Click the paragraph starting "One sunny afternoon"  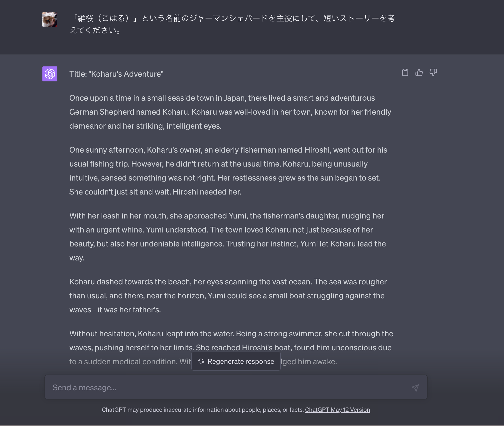[228, 171]
